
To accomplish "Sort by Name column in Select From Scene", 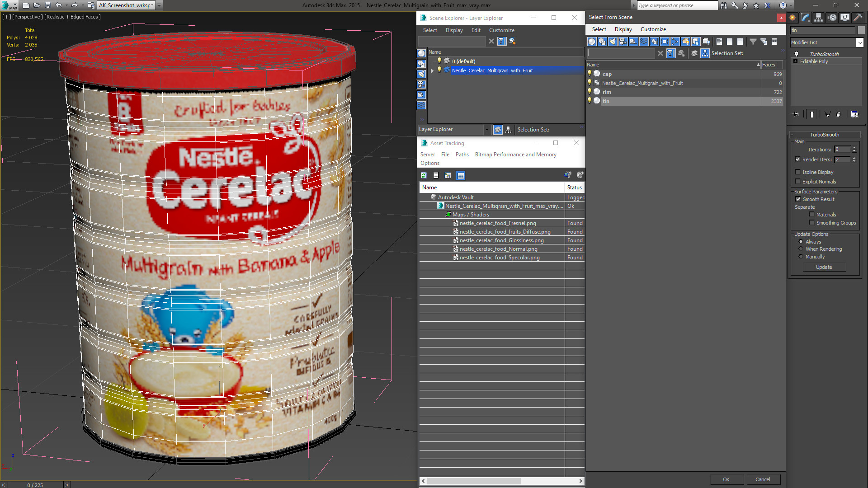I will point(674,65).
